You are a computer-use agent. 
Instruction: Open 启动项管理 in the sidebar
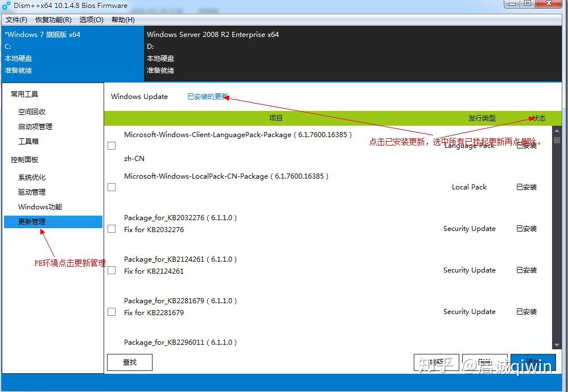pyautogui.click(x=35, y=127)
